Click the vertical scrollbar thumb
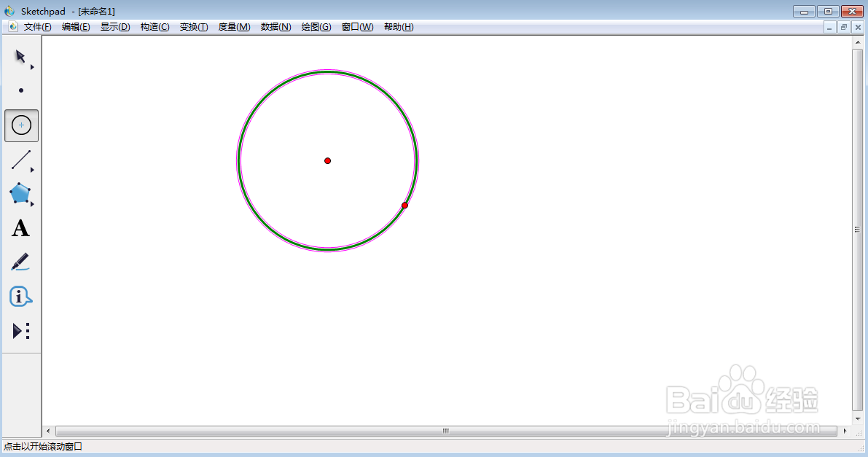The width and height of the screenshot is (868, 457). 858,230
